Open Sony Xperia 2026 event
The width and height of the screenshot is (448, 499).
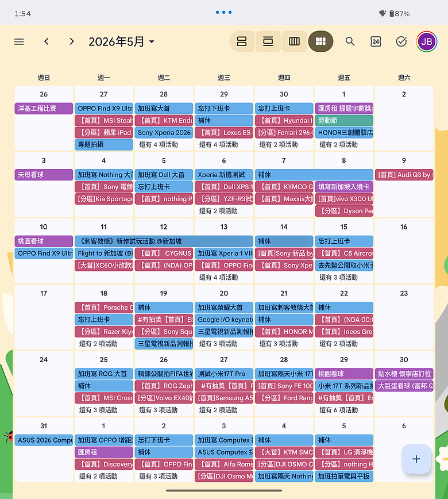[x=164, y=133]
